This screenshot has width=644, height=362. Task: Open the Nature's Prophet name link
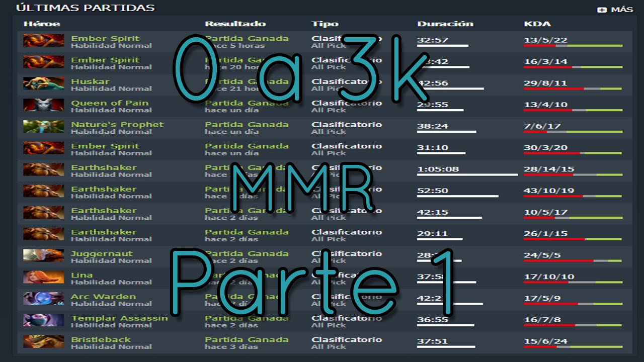117,125
